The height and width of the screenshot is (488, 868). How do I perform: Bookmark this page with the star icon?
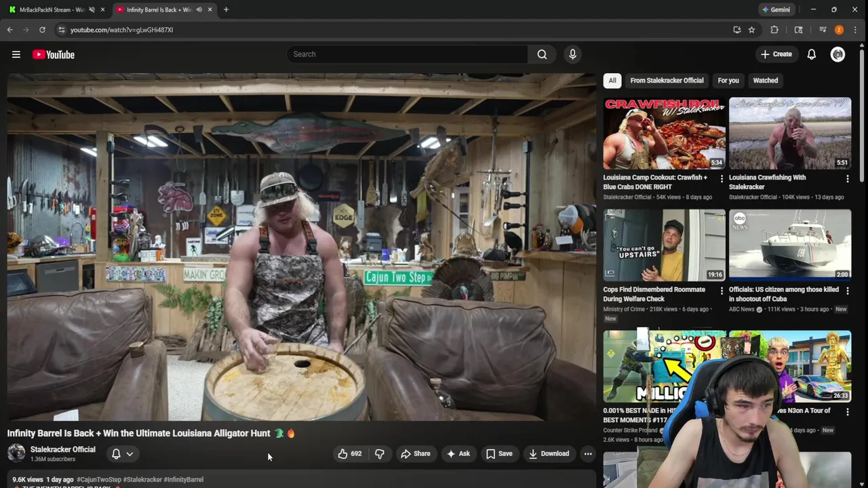pyautogui.click(x=751, y=30)
